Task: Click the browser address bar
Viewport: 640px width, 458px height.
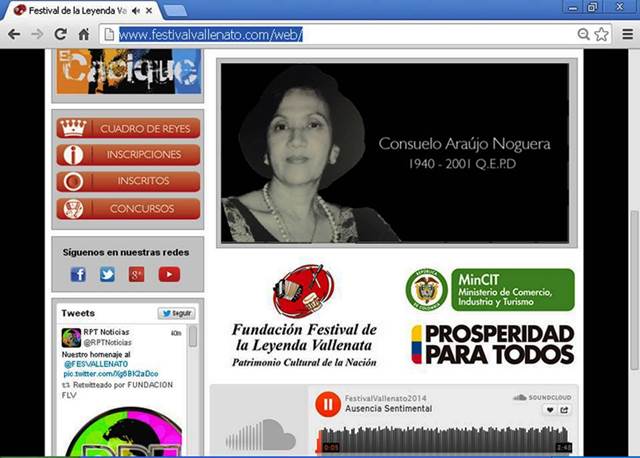Action: [340, 34]
